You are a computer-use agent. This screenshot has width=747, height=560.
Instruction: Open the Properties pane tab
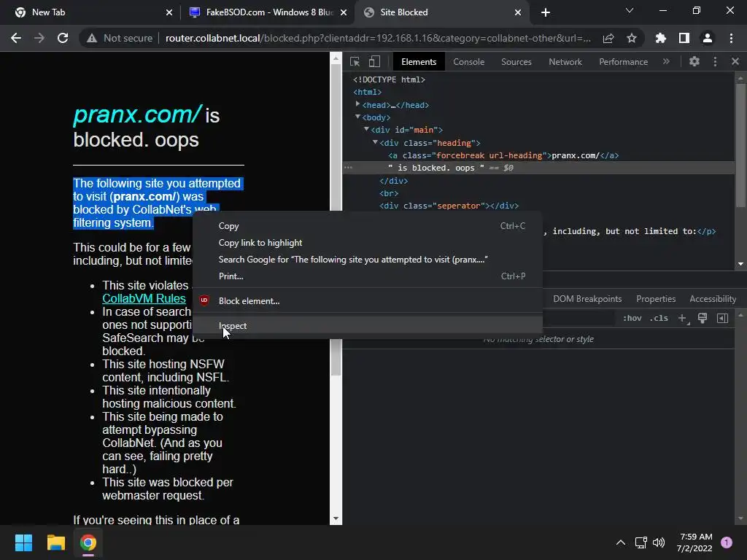(656, 299)
